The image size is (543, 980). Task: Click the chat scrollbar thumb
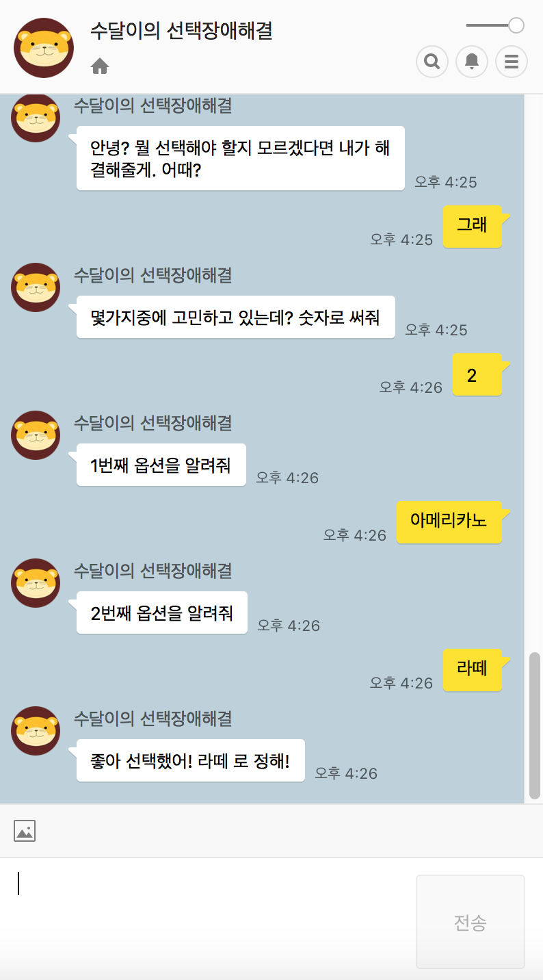[535, 725]
